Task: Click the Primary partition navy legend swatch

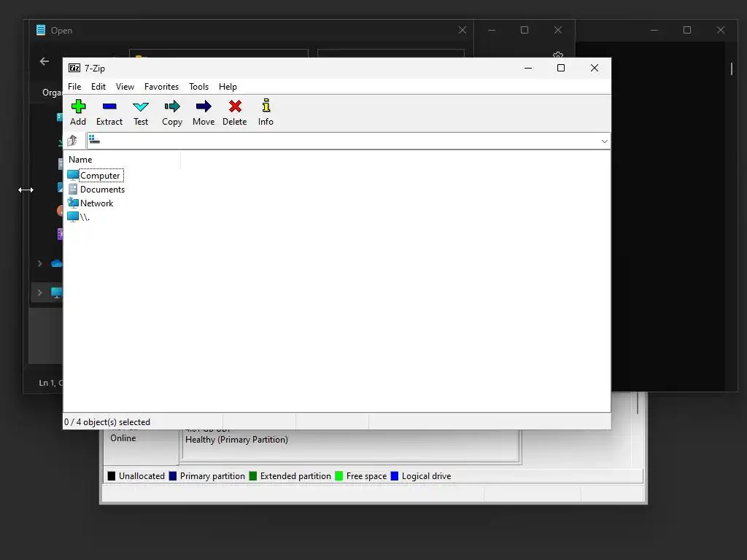Action: coord(172,475)
